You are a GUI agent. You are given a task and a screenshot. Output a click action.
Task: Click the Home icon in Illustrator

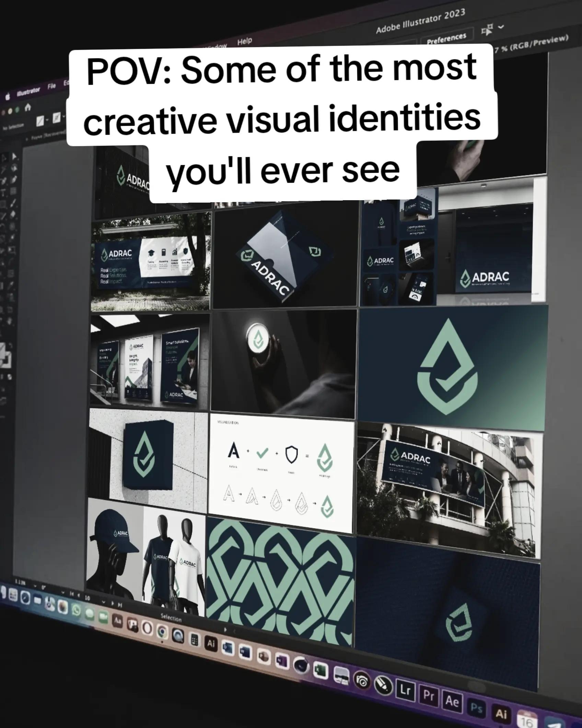(x=28, y=107)
